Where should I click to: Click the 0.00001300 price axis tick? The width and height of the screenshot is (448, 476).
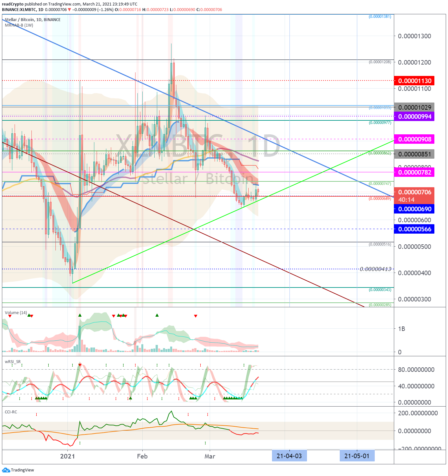[x=415, y=36]
